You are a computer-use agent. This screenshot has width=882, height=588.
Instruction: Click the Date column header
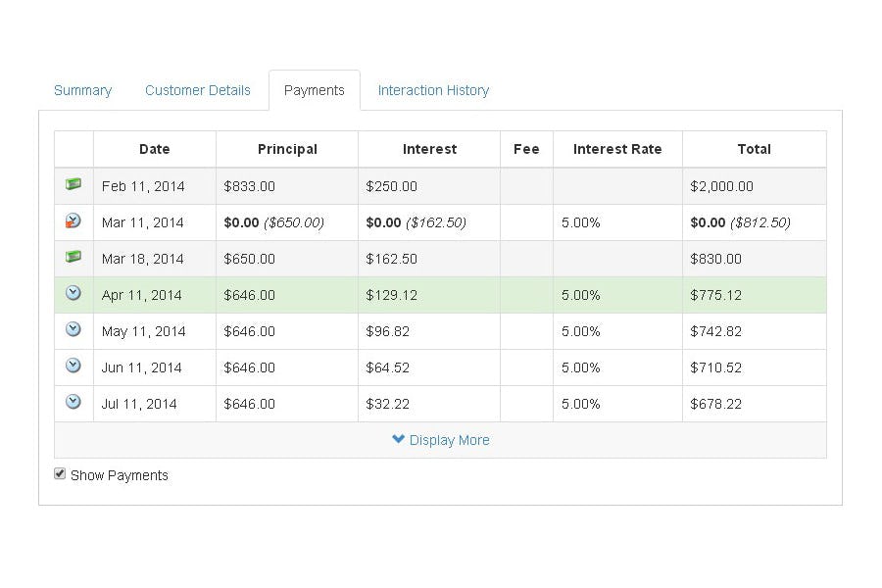point(154,149)
